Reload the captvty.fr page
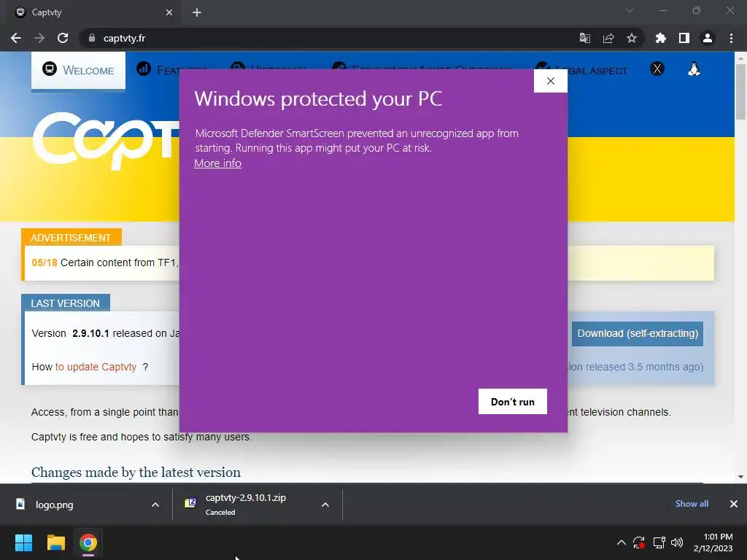This screenshot has height=560, width=747. 63,38
